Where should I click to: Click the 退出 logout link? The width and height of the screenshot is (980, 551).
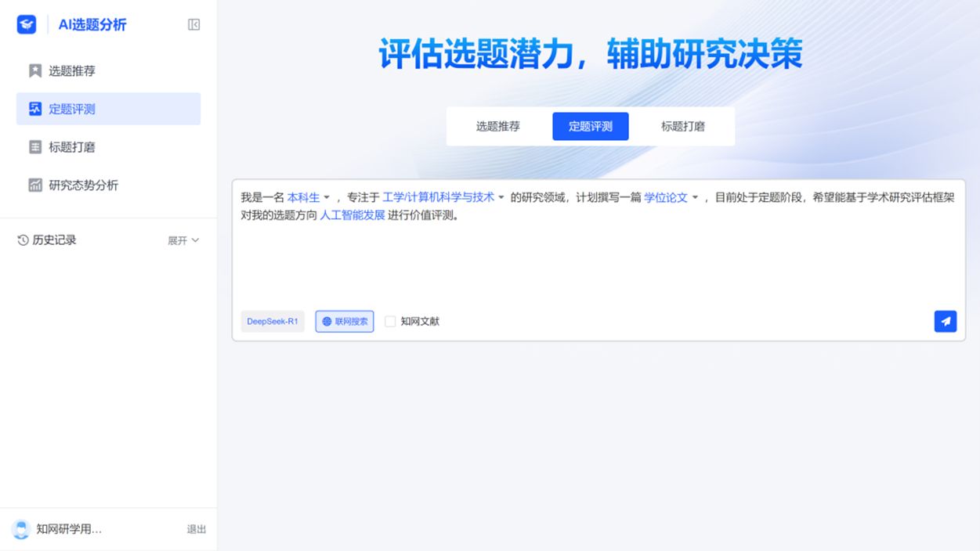[x=196, y=530]
